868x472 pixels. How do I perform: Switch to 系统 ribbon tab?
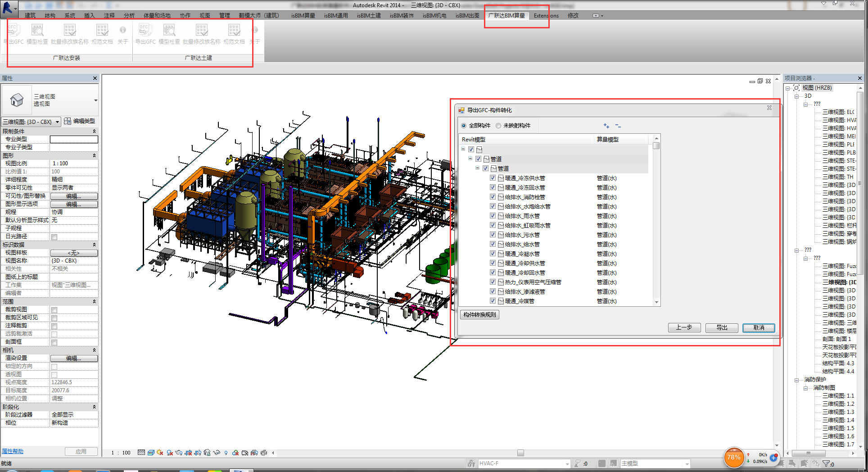[70, 15]
